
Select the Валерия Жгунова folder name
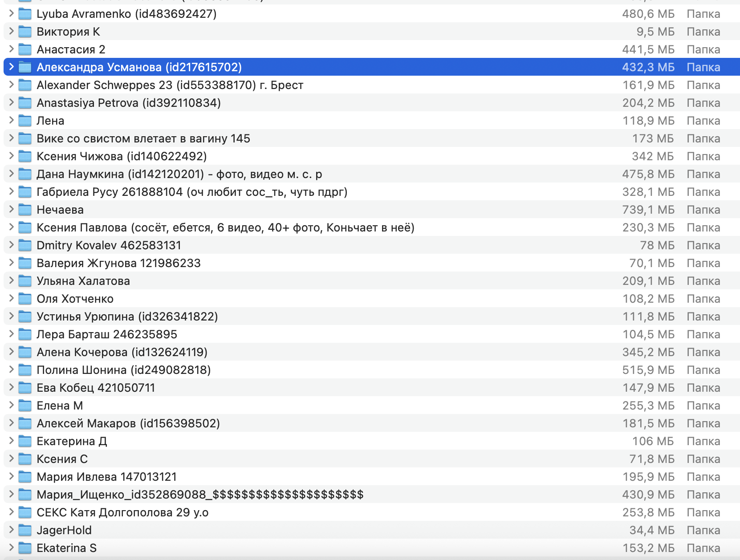pyautogui.click(x=118, y=263)
